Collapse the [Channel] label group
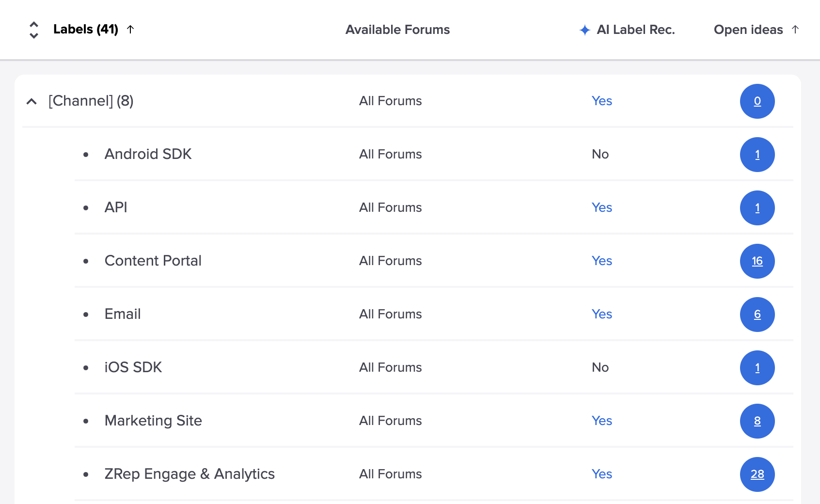This screenshot has height=504, width=820. pos(32,101)
